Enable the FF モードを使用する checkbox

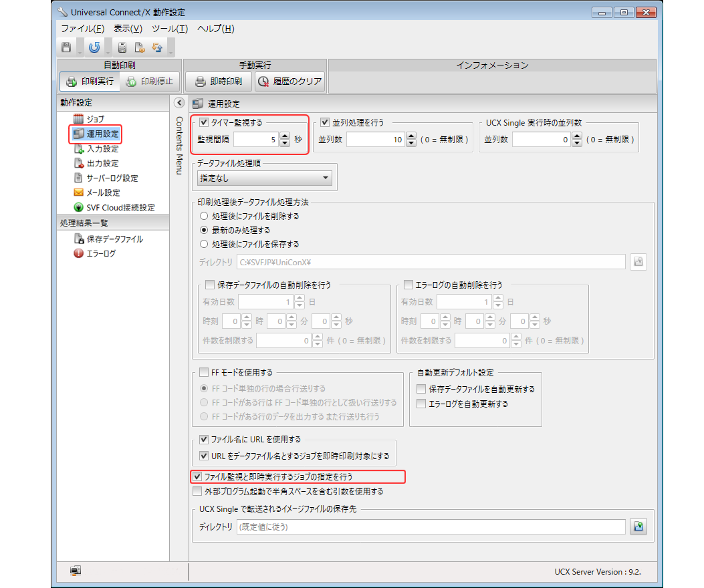pos(204,372)
